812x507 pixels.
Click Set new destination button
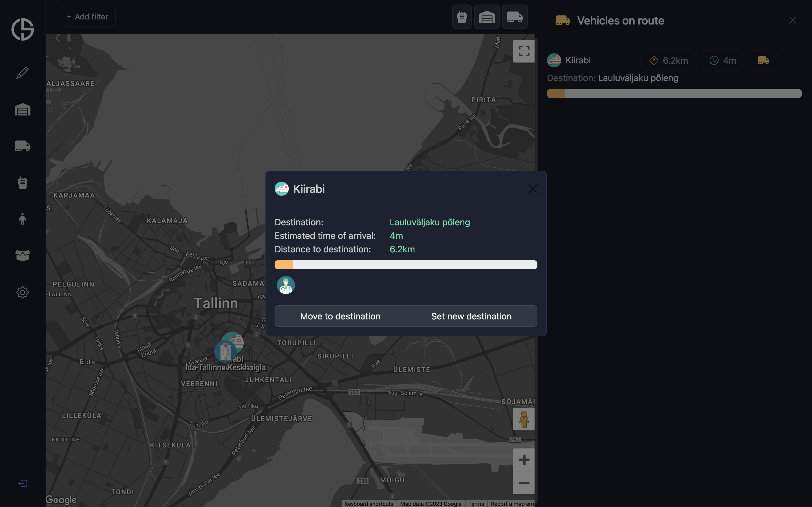pyautogui.click(x=471, y=316)
